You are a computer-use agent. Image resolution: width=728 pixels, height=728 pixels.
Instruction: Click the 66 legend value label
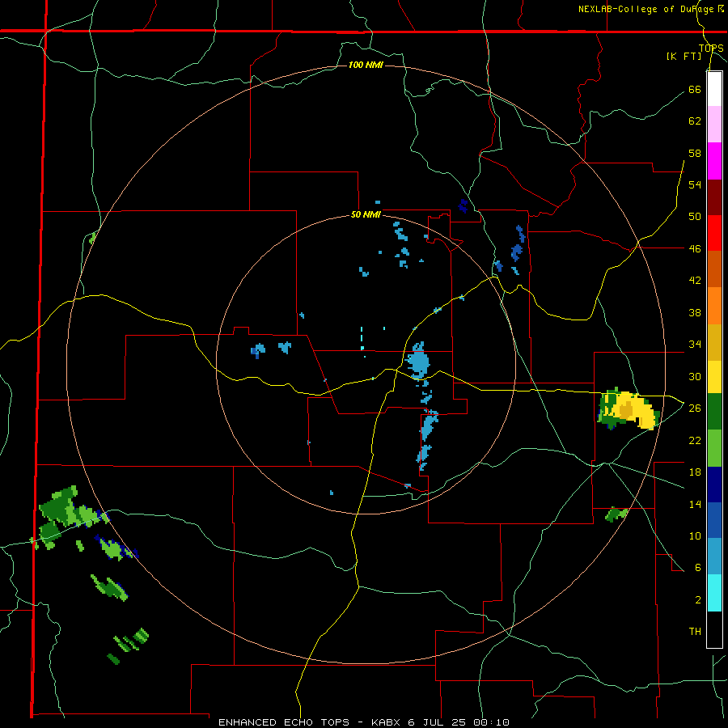point(695,89)
